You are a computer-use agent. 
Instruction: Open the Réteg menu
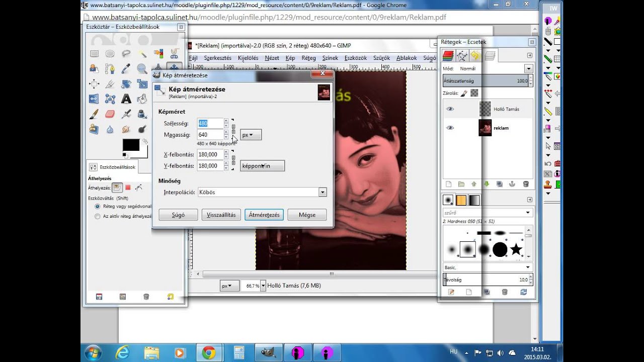tap(308, 58)
